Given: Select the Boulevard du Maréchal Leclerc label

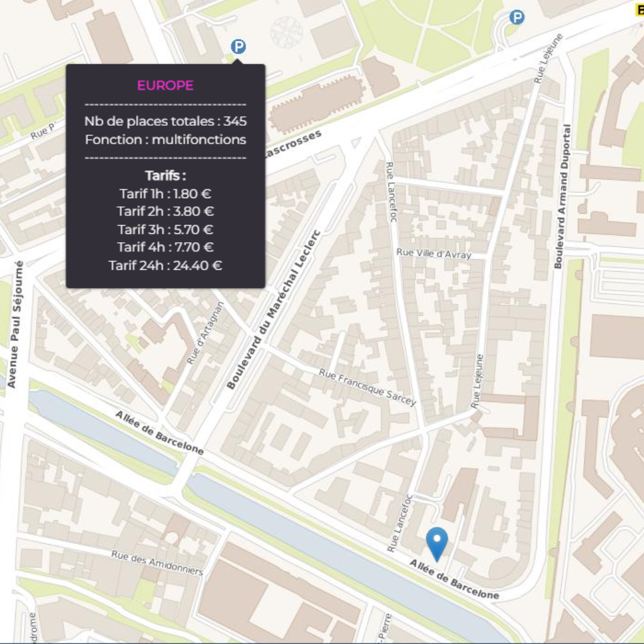Looking at the screenshot, I should click(x=274, y=309).
